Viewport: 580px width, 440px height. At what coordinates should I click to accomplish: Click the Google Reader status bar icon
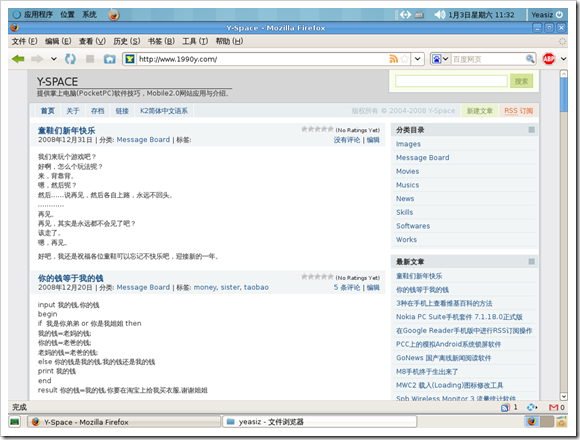pyautogui.click(x=505, y=407)
